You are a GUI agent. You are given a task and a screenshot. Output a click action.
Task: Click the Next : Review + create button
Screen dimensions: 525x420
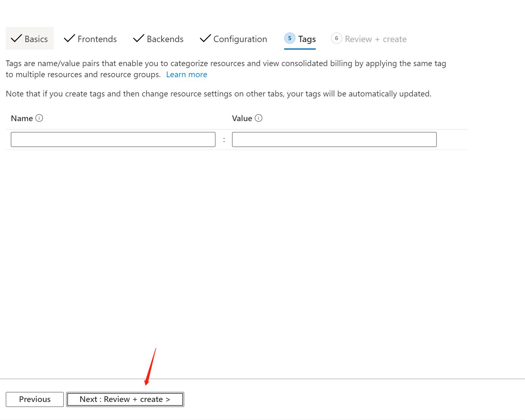point(125,399)
